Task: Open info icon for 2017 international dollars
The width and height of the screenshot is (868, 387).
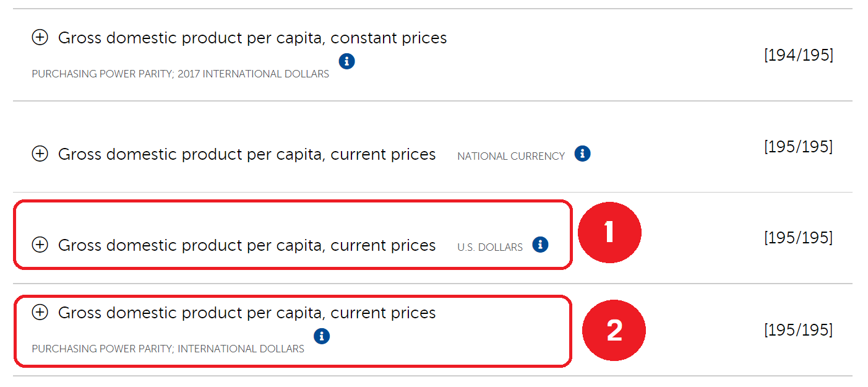Action: pyautogui.click(x=347, y=61)
